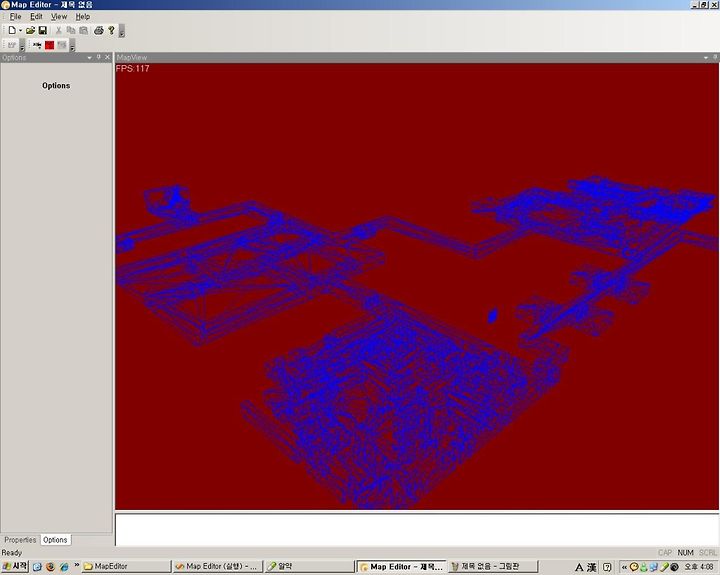Screen dimensions: 720x575
Task: Click the gray icon right of the red square
Action: coord(62,45)
